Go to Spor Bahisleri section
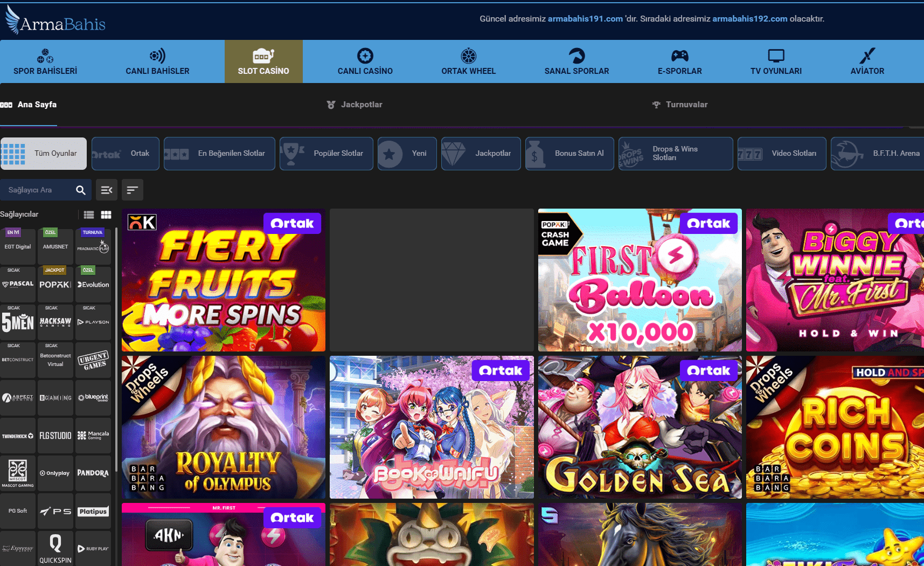The image size is (924, 566). [x=45, y=61]
